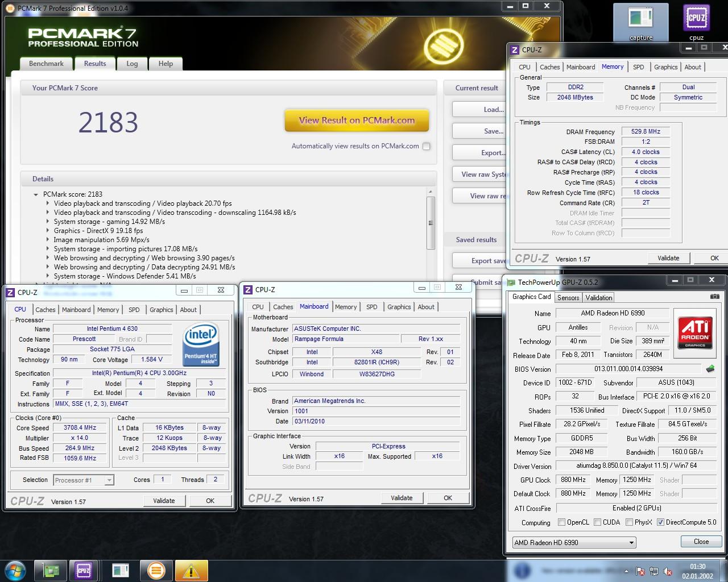The width and height of the screenshot is (728, 582).
Task: Click the Action Center flag tray icon
Action: click(x=640, y=571)
